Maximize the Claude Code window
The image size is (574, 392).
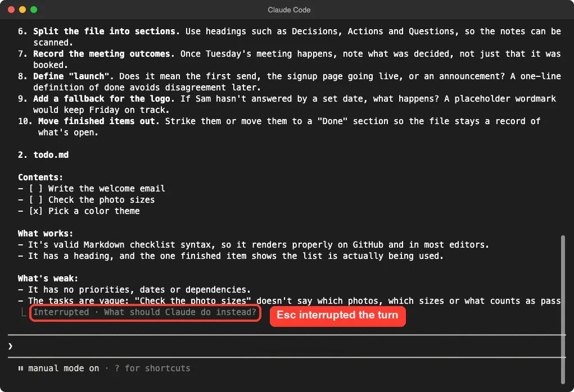point(34,10)
